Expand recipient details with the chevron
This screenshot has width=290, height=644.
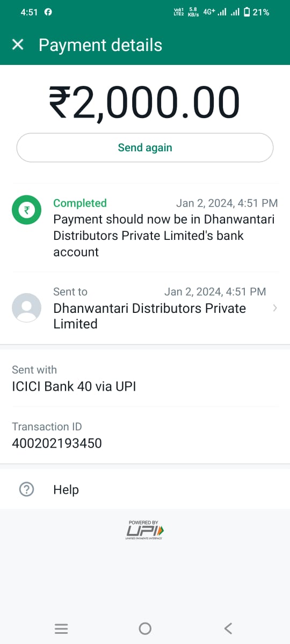275,308
